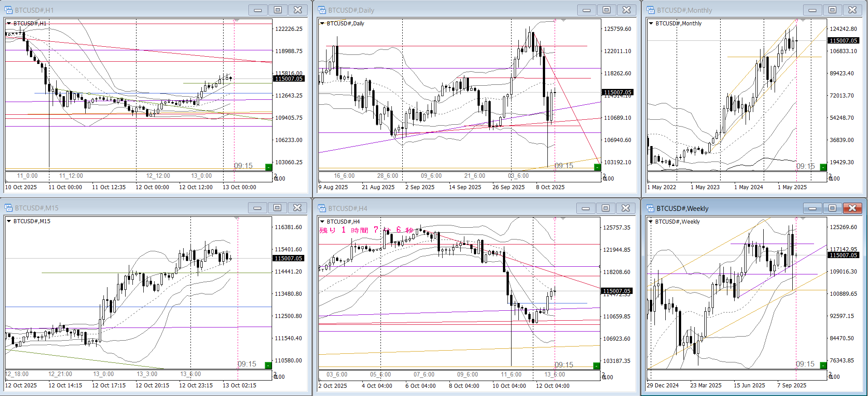Screen dimensions: 868x396
Task: Click the green minus icon on Monthly chart
Action: pos(823,167)
